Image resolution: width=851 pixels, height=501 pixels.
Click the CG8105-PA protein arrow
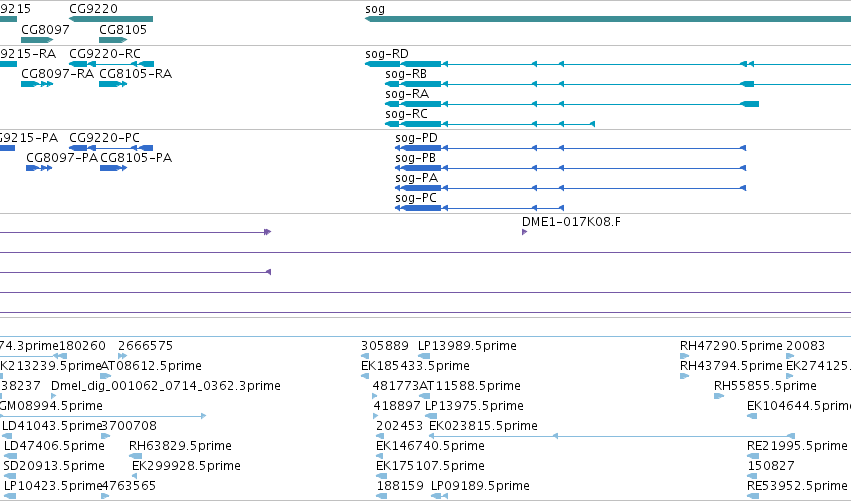pos(113,168)
